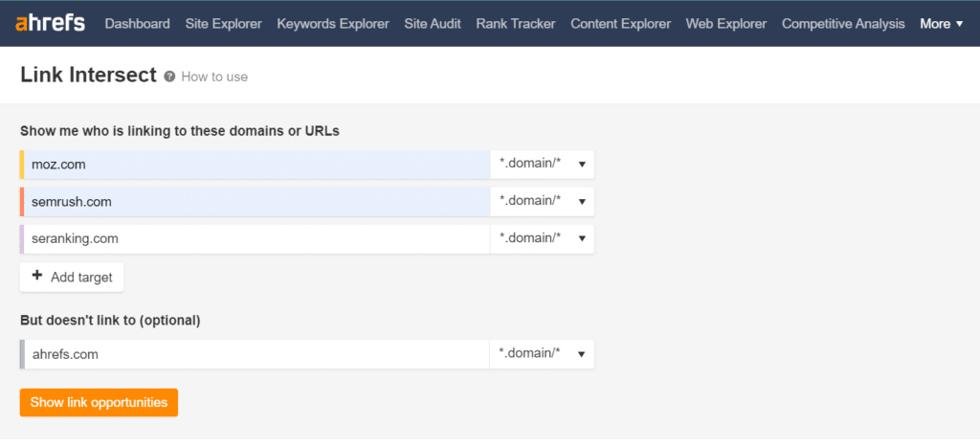Click 'Show me who is linking' label
980x445 pixels.
coord(179,131)
